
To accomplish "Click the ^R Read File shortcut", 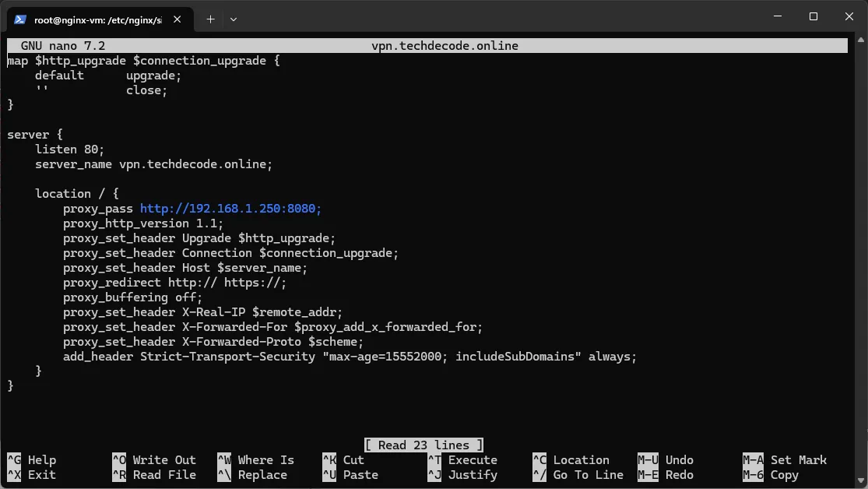I will [x=154, y=475].
